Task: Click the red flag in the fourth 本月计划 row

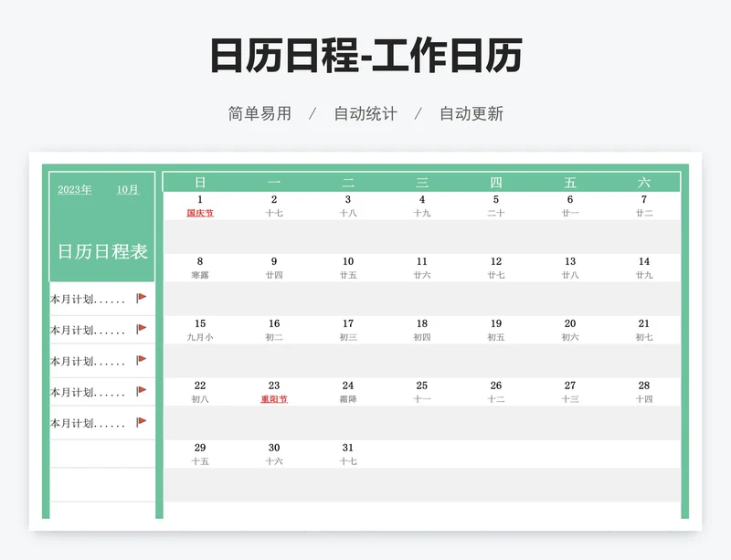Action: (x=141, y=391)
